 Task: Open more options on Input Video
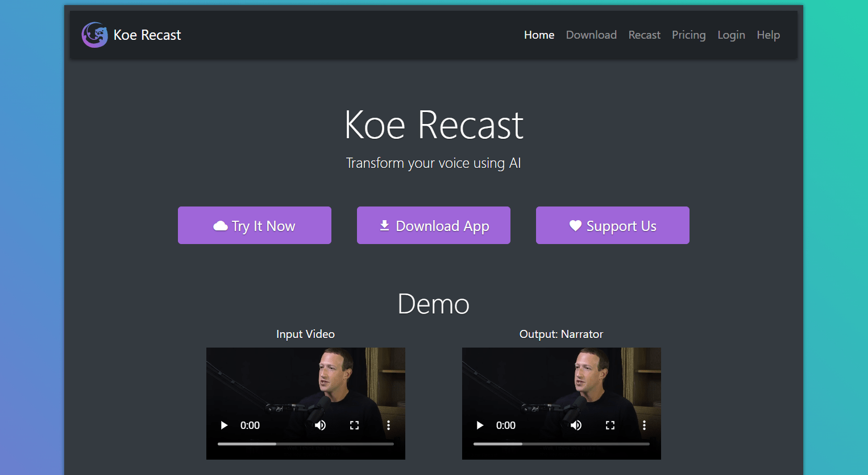pos(388,425)
